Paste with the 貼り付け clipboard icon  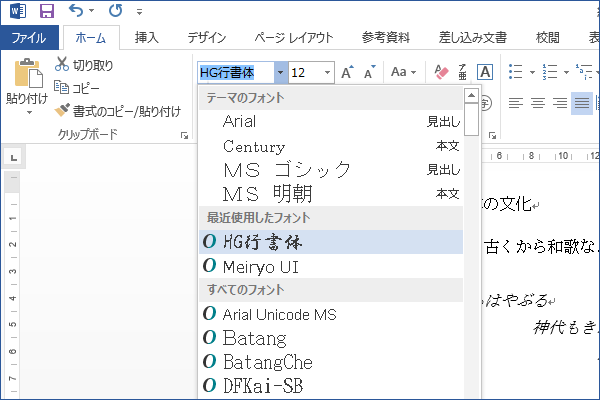coord(28,73)
